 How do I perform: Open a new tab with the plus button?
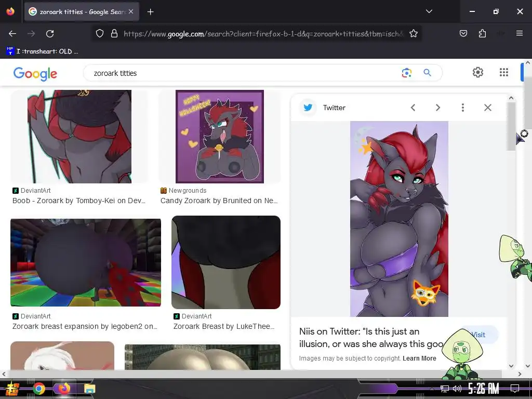point(150,12)
